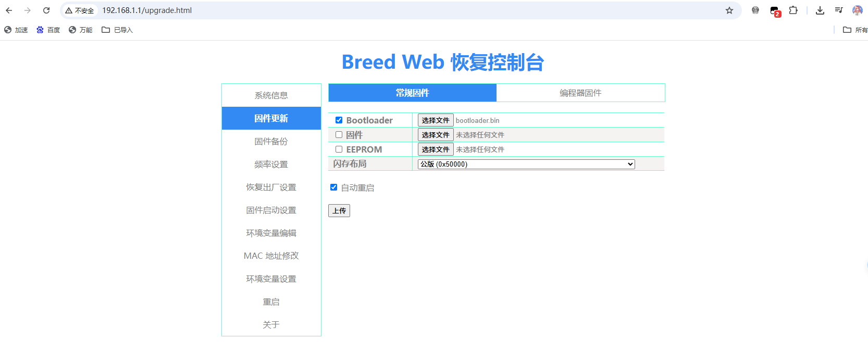
Task: Open 关于 in the sidebar
Action: (x=271, y=324)
